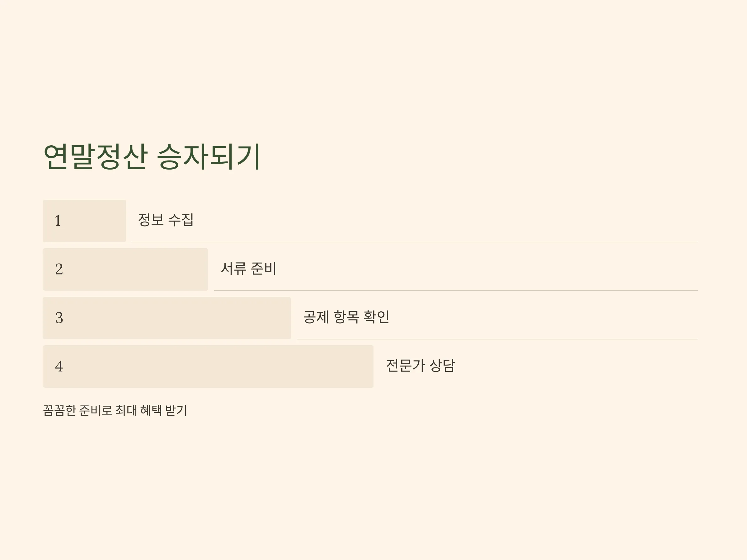Click the phrase 최대 혜택 받기
The image size is (747, 560).
pos(151,410)
